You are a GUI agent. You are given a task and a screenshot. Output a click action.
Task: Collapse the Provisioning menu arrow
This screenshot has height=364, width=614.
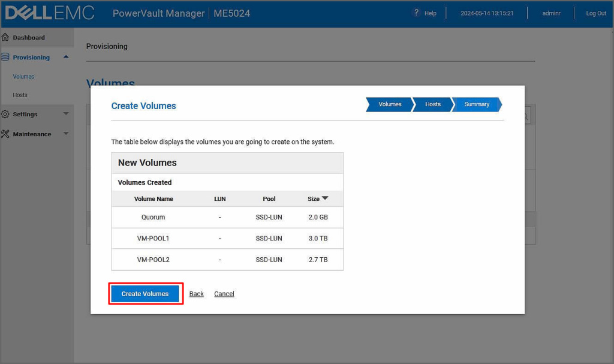click(x=66, y=57)
